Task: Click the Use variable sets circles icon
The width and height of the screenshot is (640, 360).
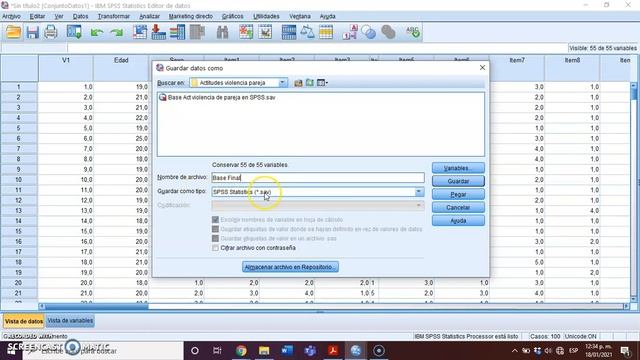Action: (x=369, y=32)
